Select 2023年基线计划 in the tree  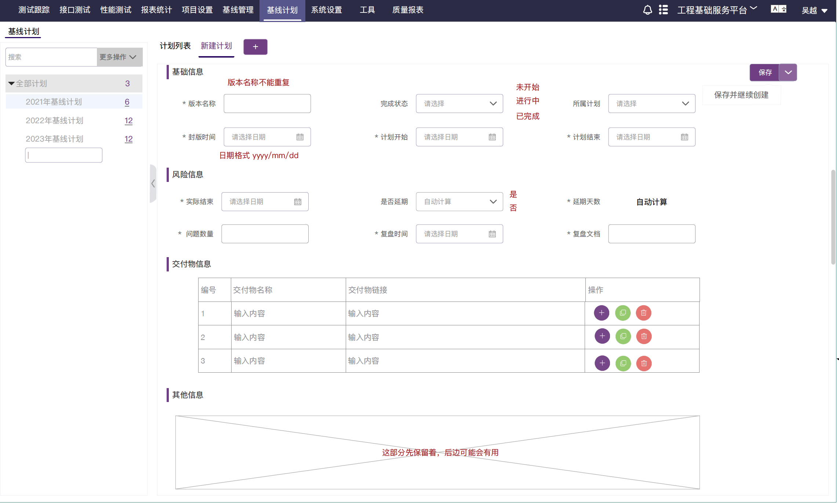(x=54, y=139)
